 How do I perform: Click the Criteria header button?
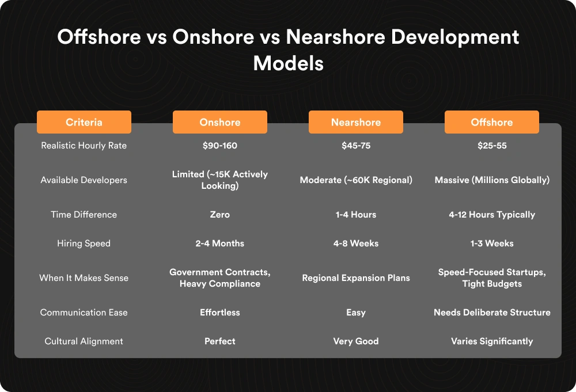point(84,122)
